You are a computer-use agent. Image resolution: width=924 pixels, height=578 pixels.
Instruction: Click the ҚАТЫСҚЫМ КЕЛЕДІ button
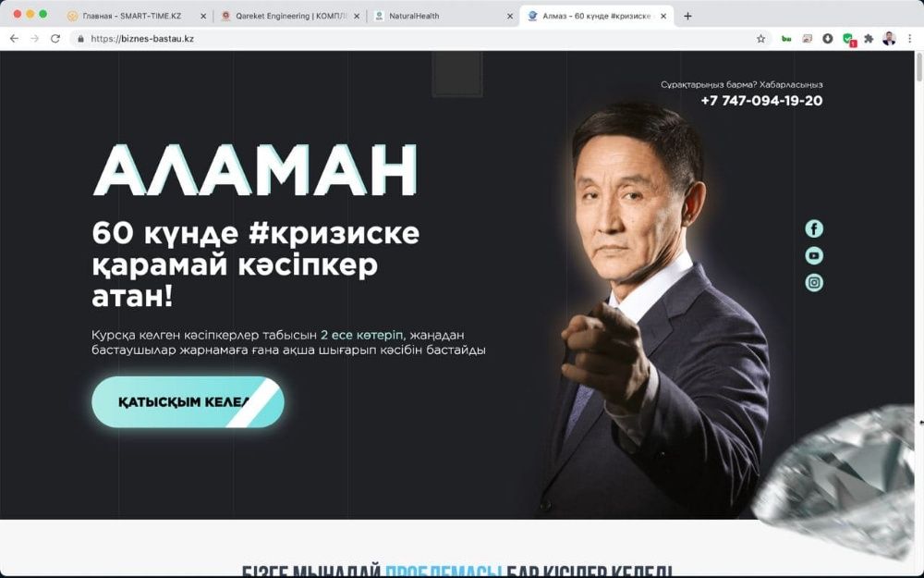(x=188, y=402)
